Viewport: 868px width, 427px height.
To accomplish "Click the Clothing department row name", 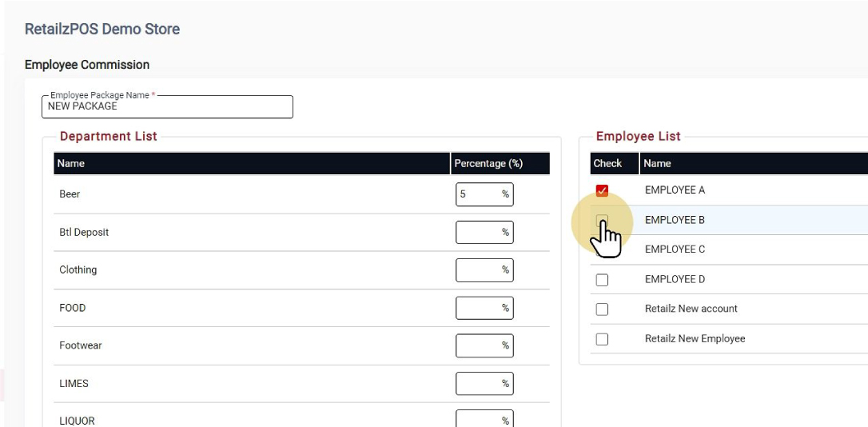I will [x=78, y=270].
